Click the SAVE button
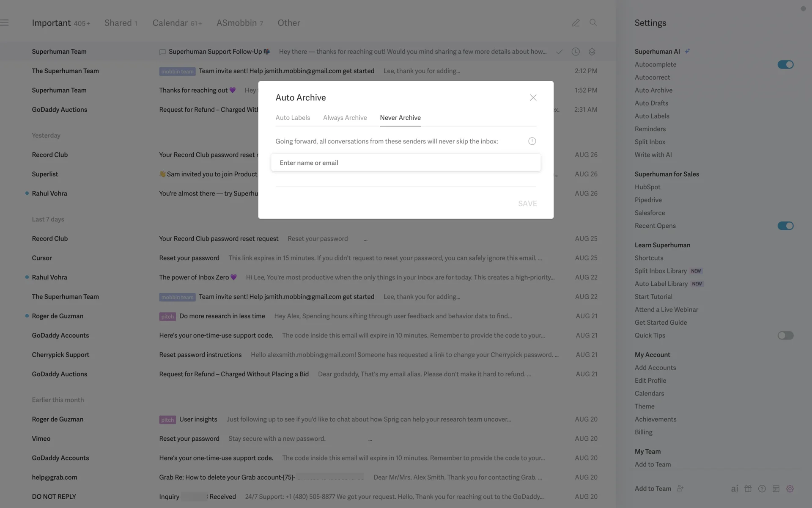The height and width of the screenshot is (508, 812). pos(527,204)
